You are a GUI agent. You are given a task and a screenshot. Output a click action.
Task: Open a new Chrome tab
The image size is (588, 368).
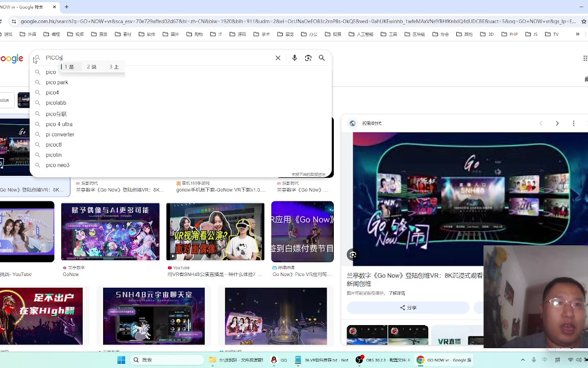[67, 7]
